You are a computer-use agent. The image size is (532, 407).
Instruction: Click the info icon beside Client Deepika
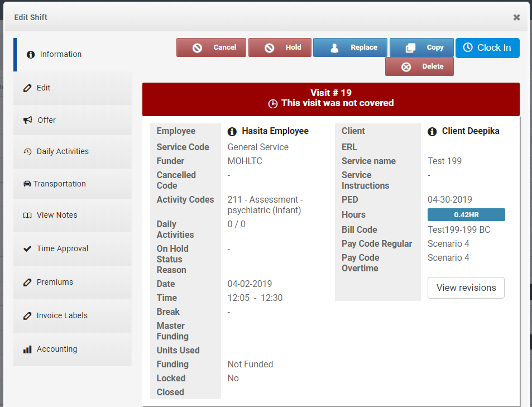(x=432, y=132)
